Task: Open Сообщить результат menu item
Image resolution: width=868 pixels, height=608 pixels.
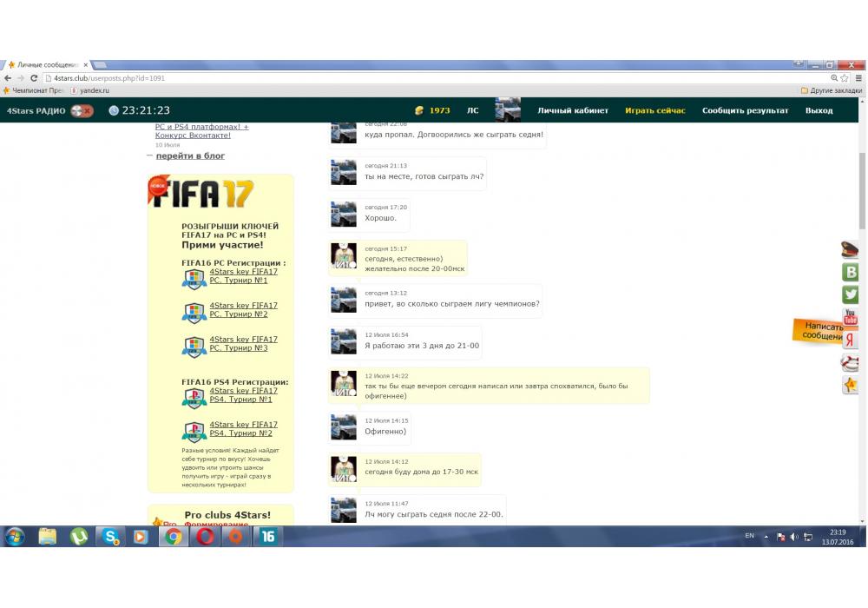Action: coord(745,111)
